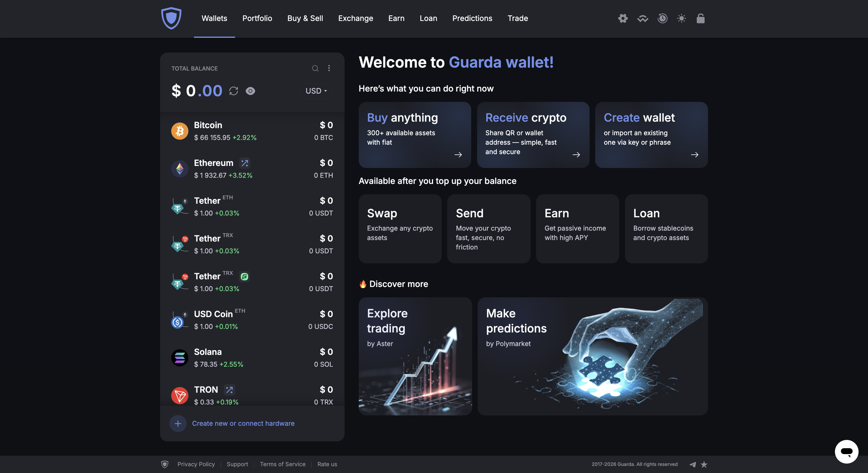This screenshot has height=473, width=868.
Task: Open the Loan borrow stablecoins card
Action: (666, 229)
